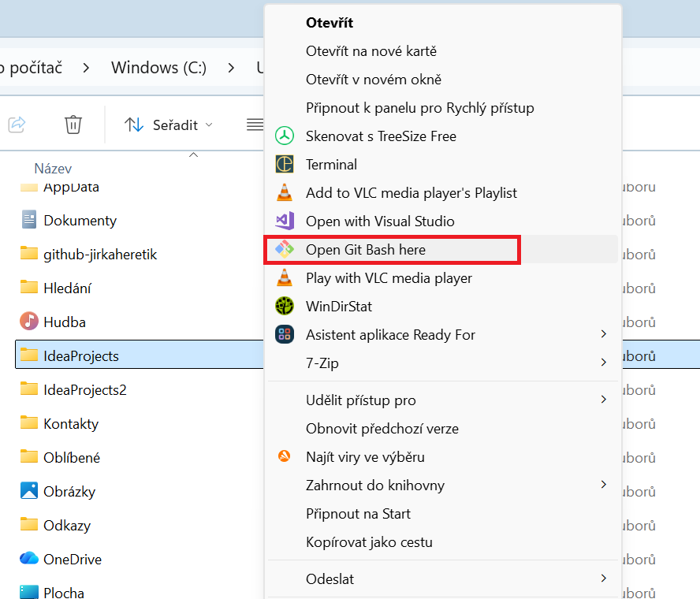Click the trash delete icon in toolbar
Screen dimensions: 700x599
(x=73, y=124)
